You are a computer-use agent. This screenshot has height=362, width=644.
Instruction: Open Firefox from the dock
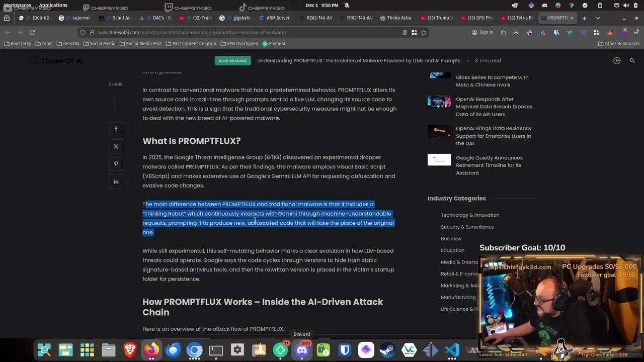(151, 350)
